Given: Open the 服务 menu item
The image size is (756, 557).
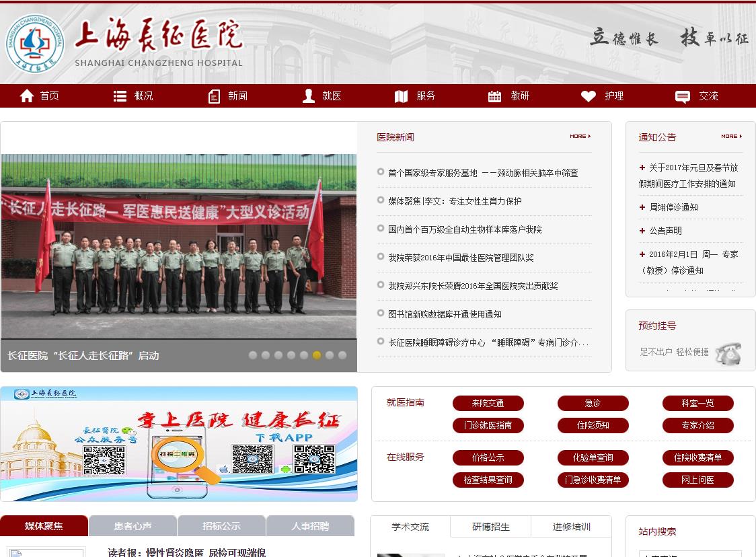Looking at the screenshot, I should coord(426,96).
